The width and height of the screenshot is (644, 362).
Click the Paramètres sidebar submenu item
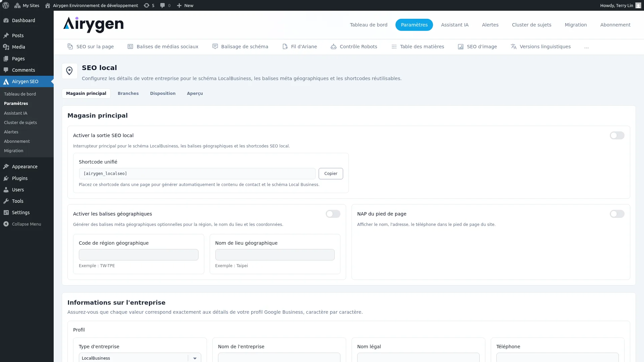tap(16, 104)
